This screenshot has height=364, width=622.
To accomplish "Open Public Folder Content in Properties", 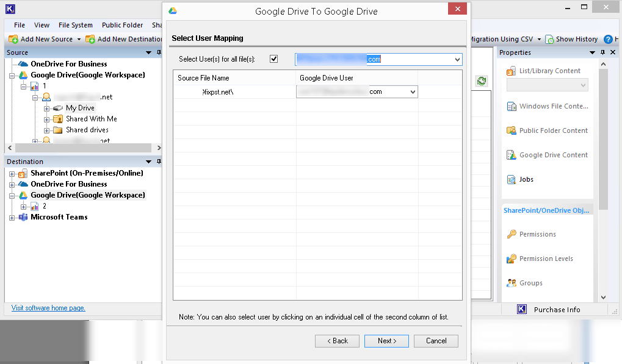I will click(x=548, y=130).
